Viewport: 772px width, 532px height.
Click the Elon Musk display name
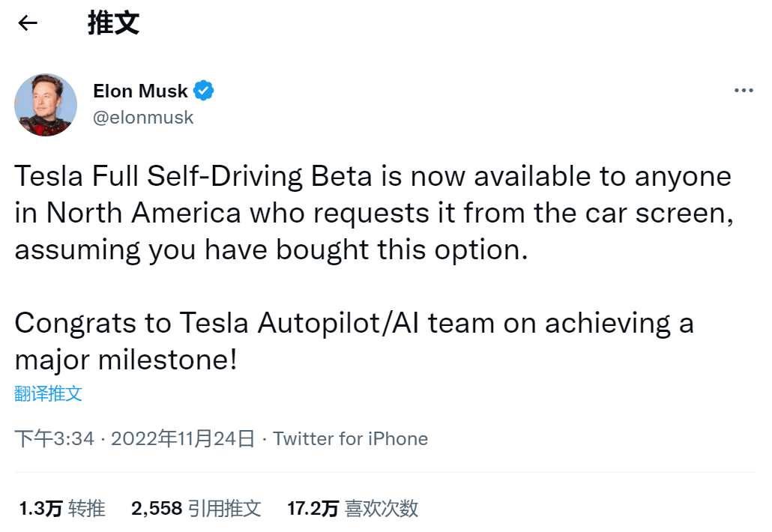pos(140,91)
